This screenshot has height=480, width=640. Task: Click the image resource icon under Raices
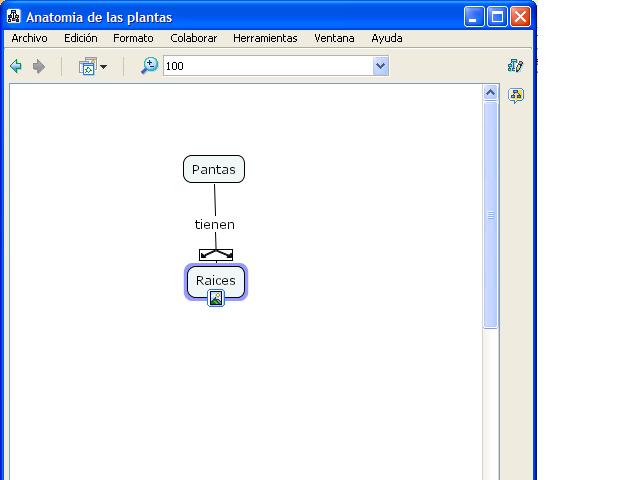click(x=216, y=298)
